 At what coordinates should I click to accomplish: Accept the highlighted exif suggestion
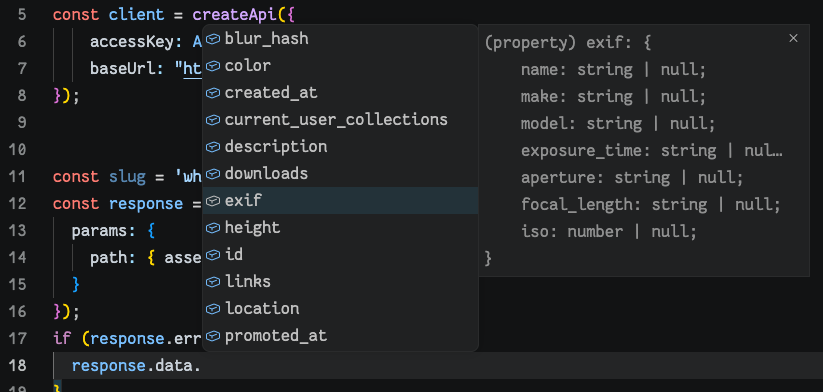(x=340, y=200)
